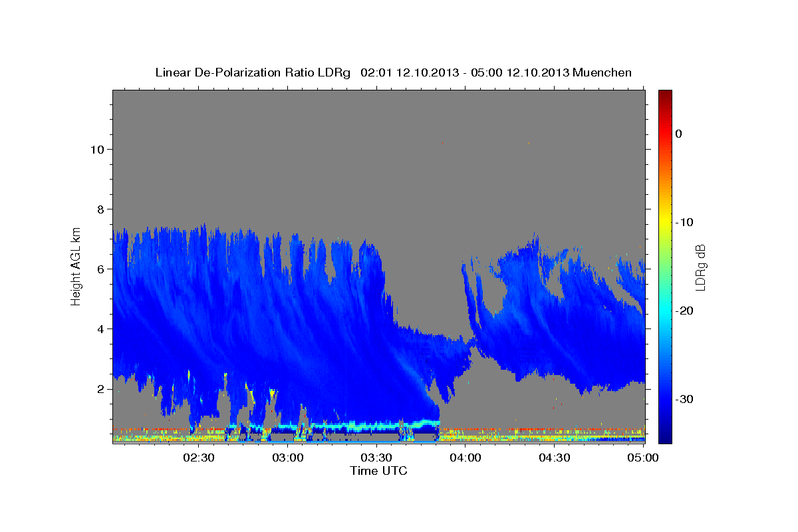Click the colorbar value 0

(x=679, y=134)
